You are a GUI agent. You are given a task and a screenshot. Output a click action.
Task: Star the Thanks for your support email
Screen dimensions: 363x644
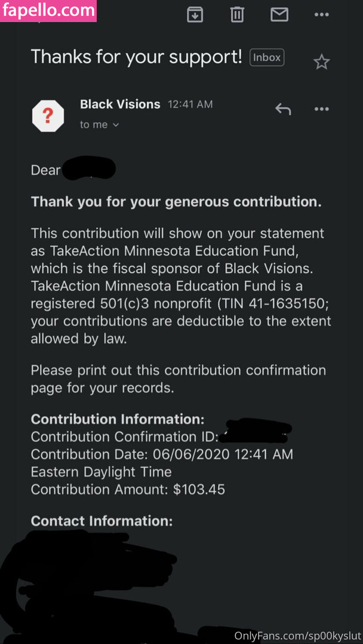322,61
